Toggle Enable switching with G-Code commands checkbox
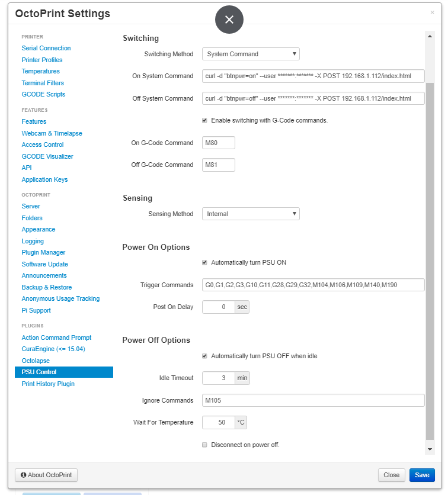The height and width of the screenshot is (495, 448). pos(204,121)
